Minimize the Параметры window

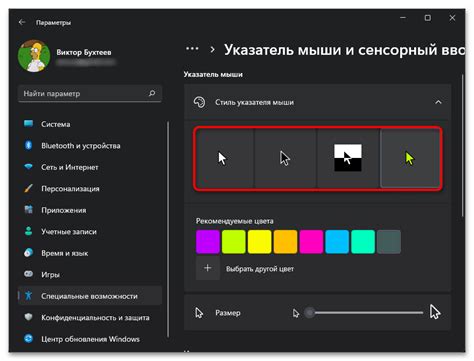pyautogui.click(x=403, y=18)
